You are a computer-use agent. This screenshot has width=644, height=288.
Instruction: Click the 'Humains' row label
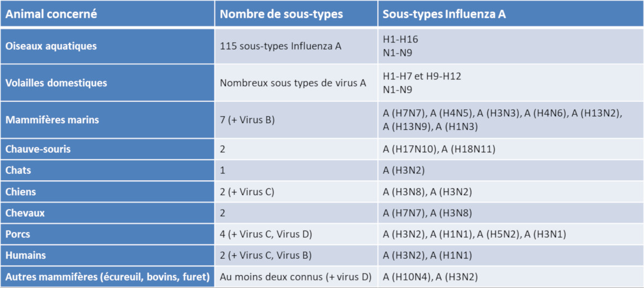click(x=26, y=255)
